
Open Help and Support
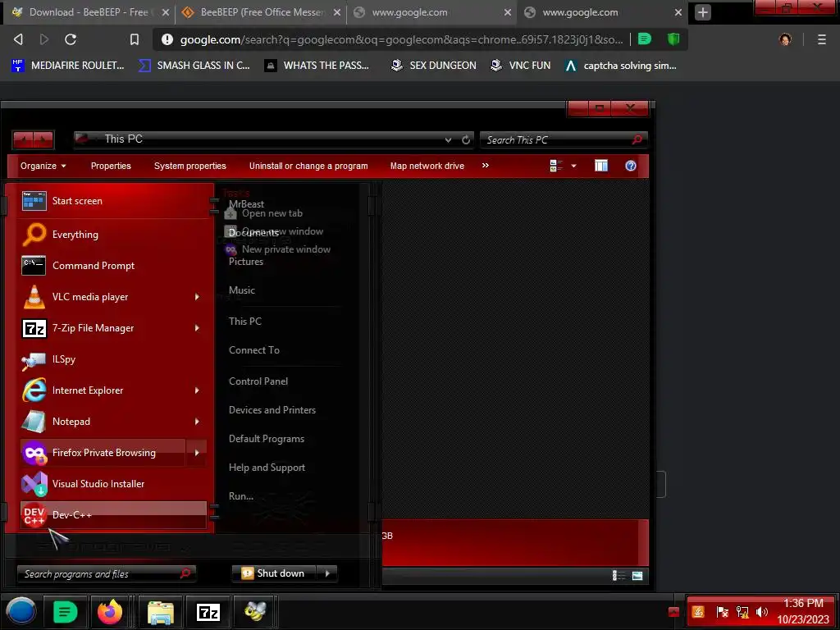pyautogui.click(x=267, y=468)
